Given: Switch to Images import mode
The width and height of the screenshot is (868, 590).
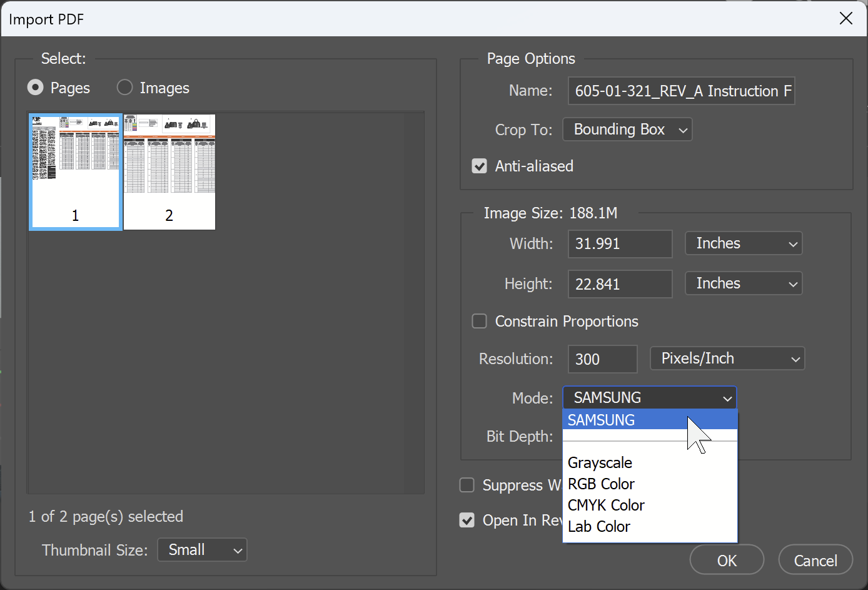Looking at the screenshot, I should (x=124, y=88).
